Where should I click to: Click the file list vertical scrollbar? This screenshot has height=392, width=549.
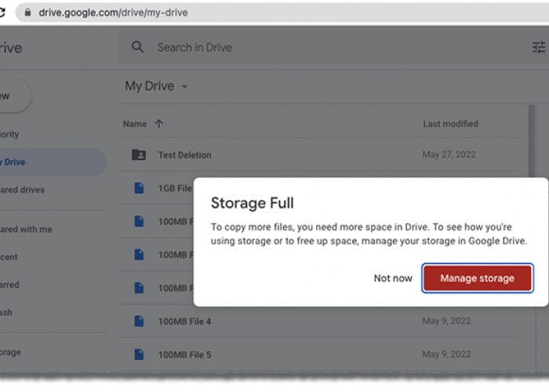[x=532, y=140]
